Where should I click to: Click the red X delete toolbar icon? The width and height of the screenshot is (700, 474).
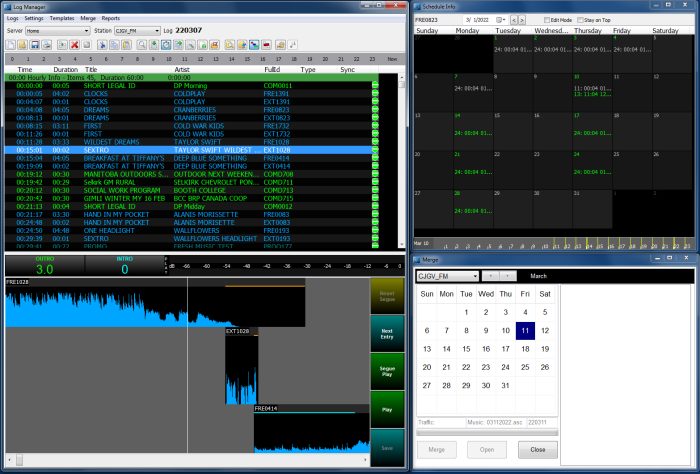(75, 45)
